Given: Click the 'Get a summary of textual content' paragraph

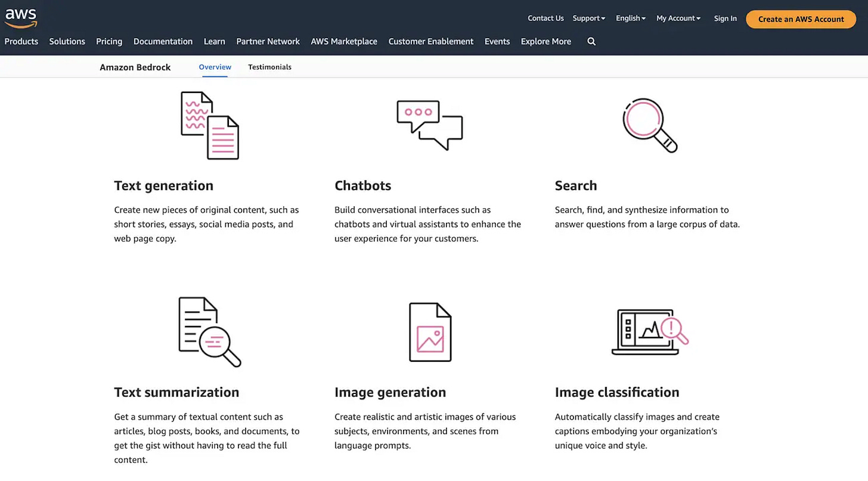Looking at the screenshot, I should 207,438.
